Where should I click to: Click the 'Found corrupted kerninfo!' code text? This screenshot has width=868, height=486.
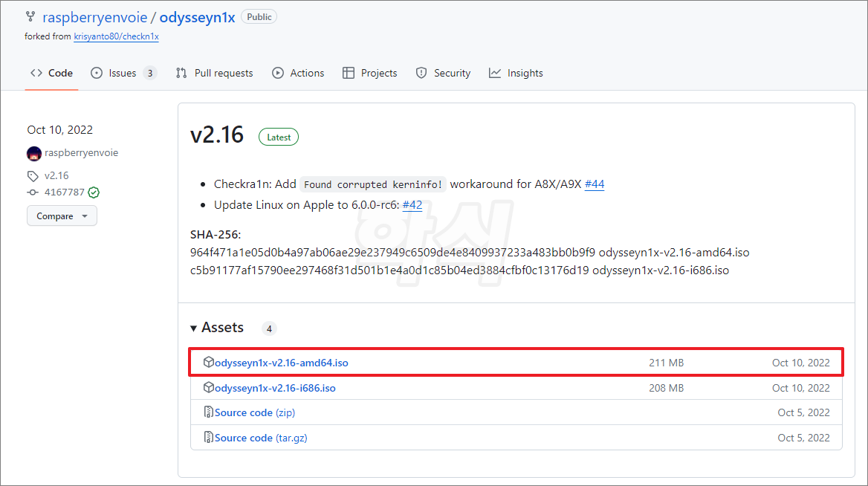pos(372,184)
